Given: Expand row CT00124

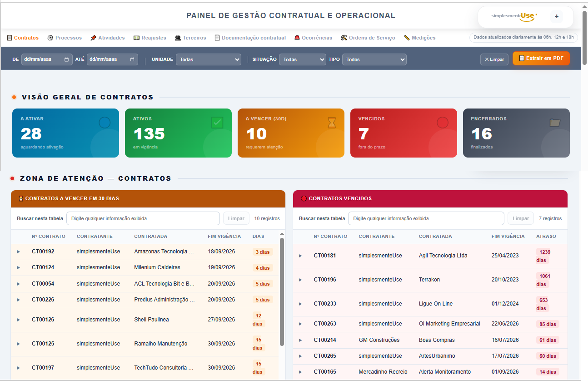Looking at the screenshot, I should [19, 267].
